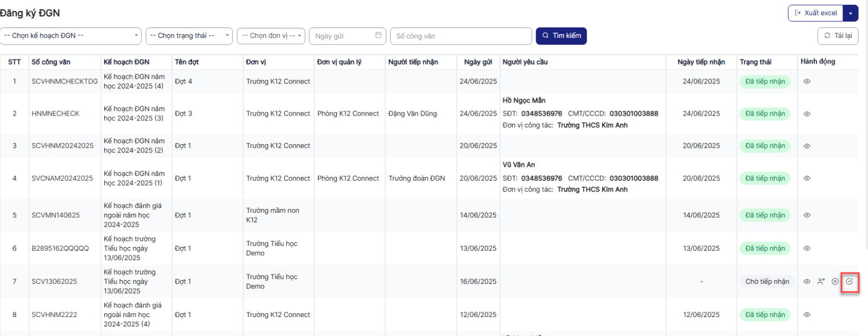Click view eye icon for B2895162QQQQQ
This screenshot has height=336, width=868.
[807, 249]
